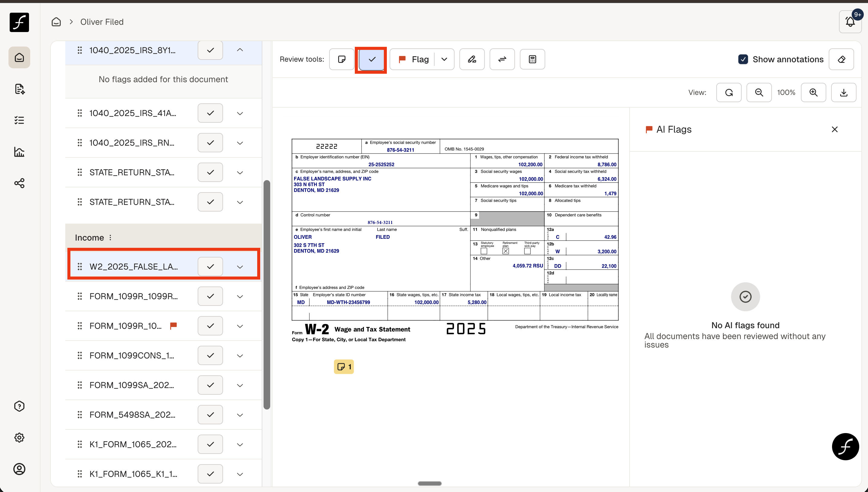
Task: Open the checklist sidebar icon
Action: coord(19,120)
